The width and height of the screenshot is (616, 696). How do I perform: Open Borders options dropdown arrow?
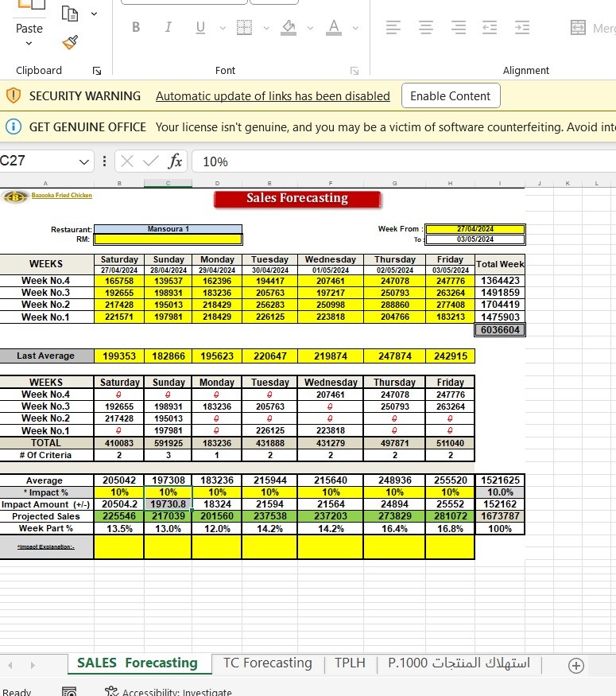266,28
